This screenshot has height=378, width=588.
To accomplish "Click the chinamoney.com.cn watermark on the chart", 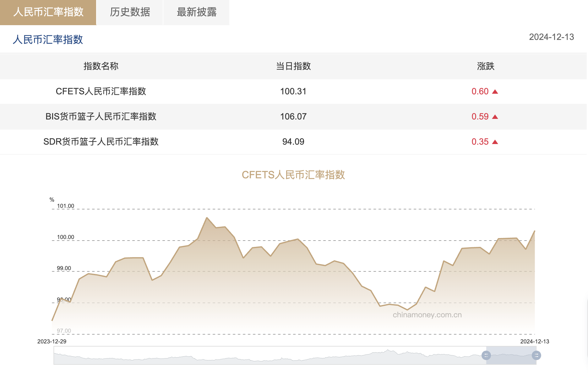I will pyautogui.click(x=427, y=315).
